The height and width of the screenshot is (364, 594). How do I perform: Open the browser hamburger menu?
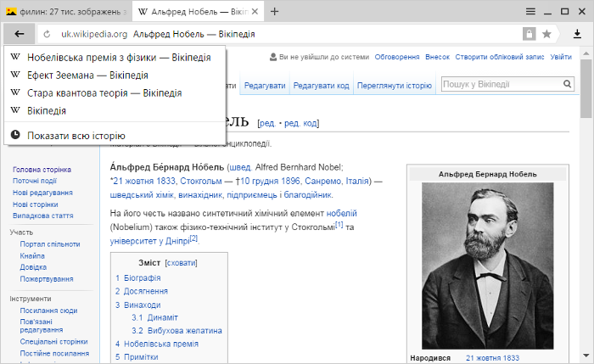530,11
